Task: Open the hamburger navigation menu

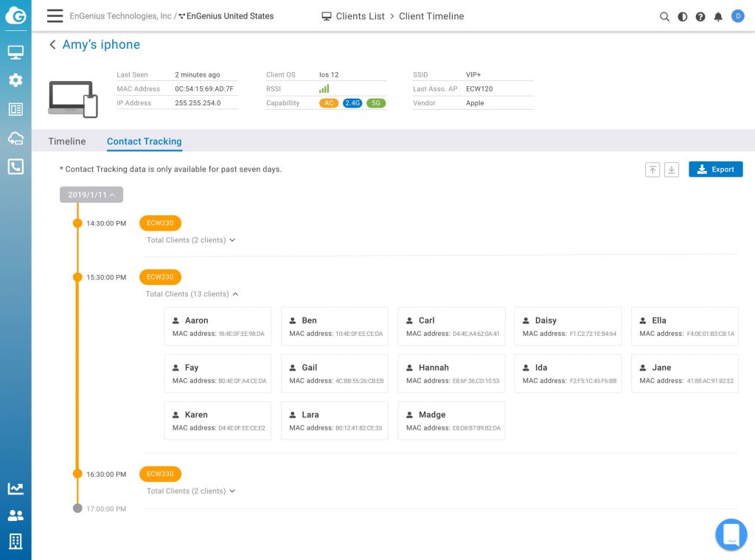Action: coord(55,16)
